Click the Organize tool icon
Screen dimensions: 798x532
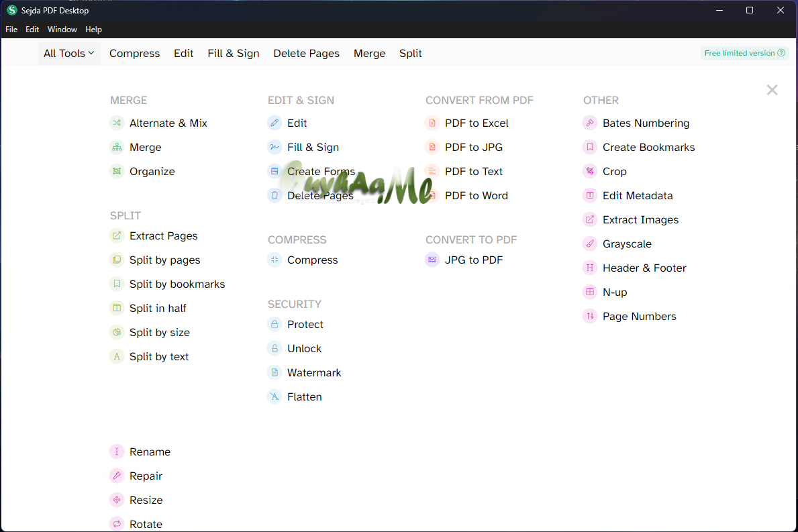[x=117, y=171]
